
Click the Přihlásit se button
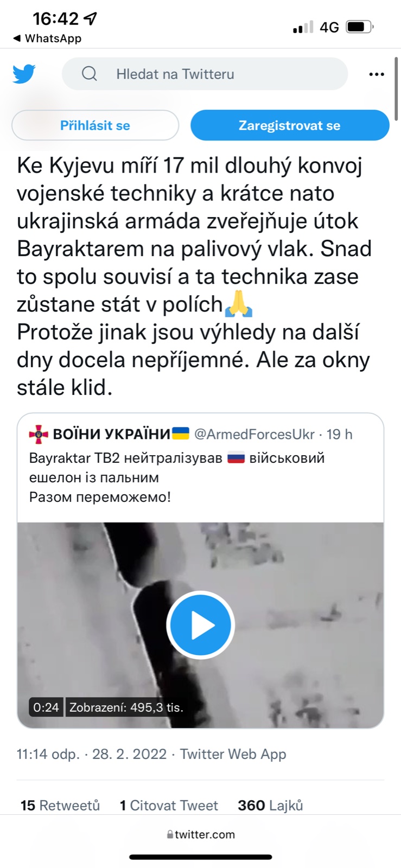(x=95, y=125)
